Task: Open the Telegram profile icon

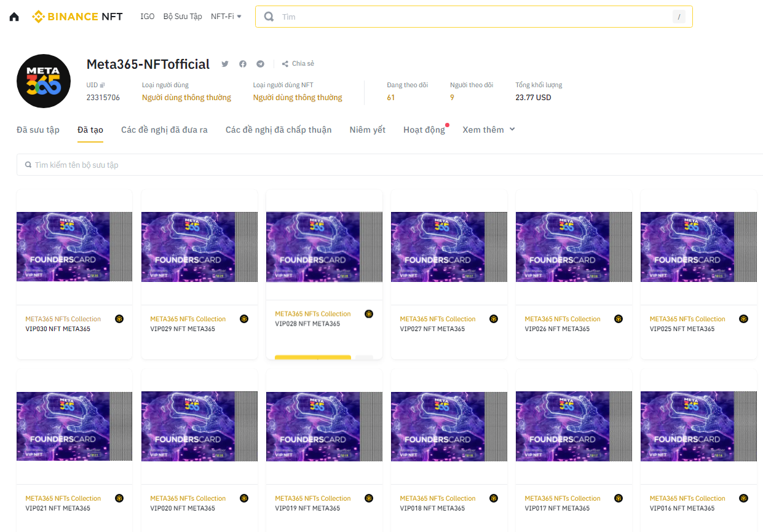Action: pos(261,64)
